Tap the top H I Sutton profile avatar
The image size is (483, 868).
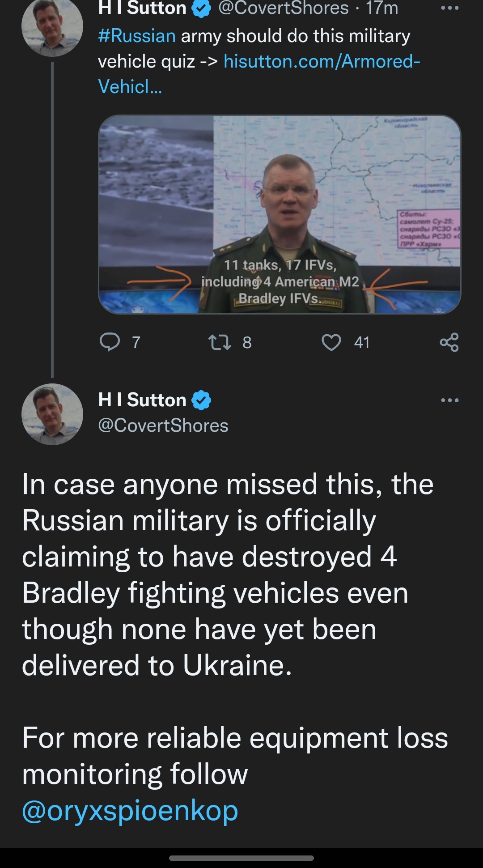coord(52,26)
